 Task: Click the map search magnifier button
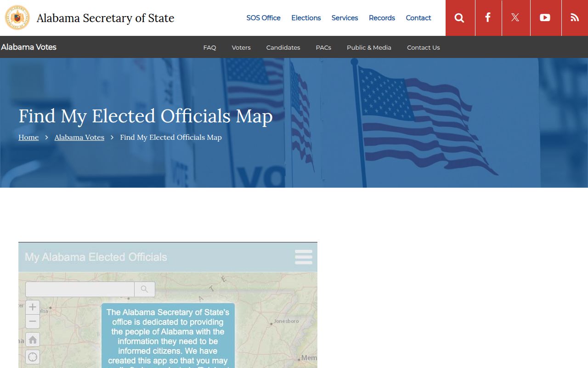tap(145, 289)
